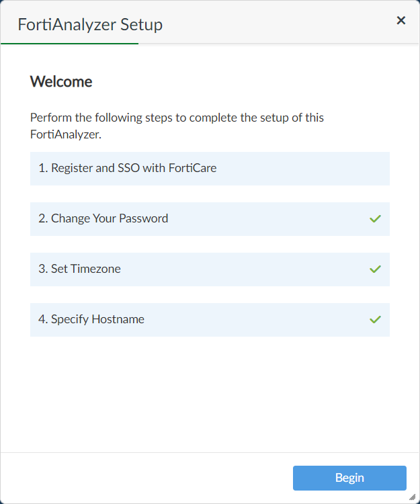Click the checkmark icon for Specify Hostname
This screenshot has width=420, height=504.
point(375,319)
